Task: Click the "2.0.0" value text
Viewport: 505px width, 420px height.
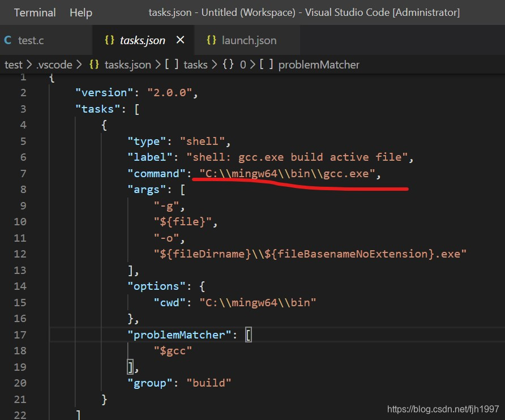Action: [x=169, y=93]
